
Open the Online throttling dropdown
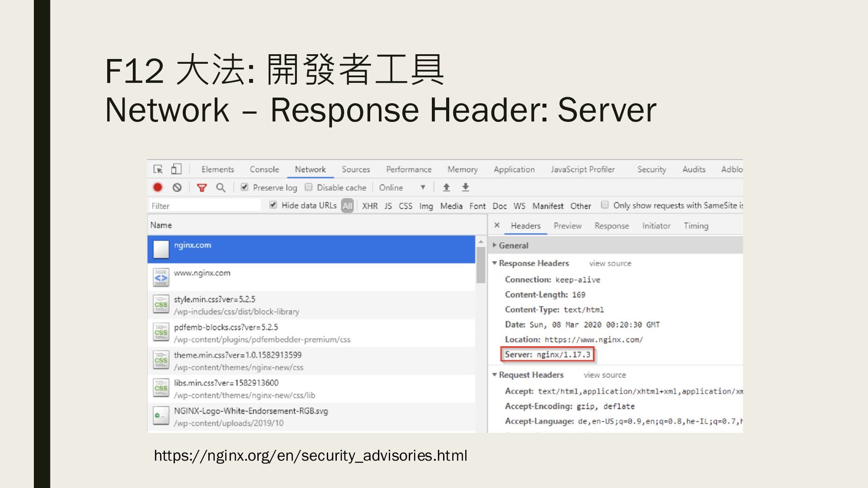point(402,188)
